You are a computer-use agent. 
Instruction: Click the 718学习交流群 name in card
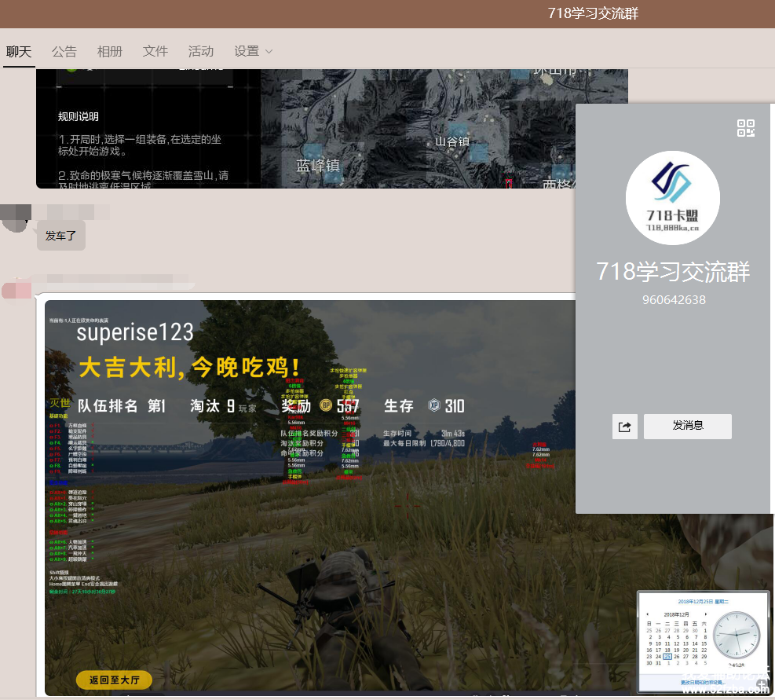pyautogui.click(x=673, y=272)
